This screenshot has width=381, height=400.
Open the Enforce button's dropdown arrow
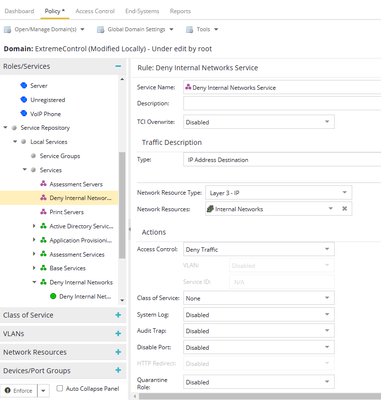pos(43,391)
